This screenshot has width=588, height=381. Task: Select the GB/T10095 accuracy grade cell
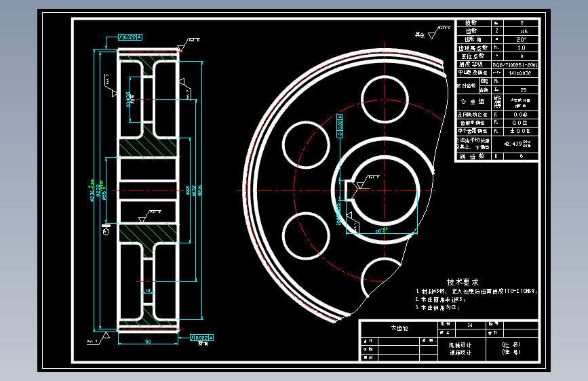pyautogui.click(x=515, y=64)
